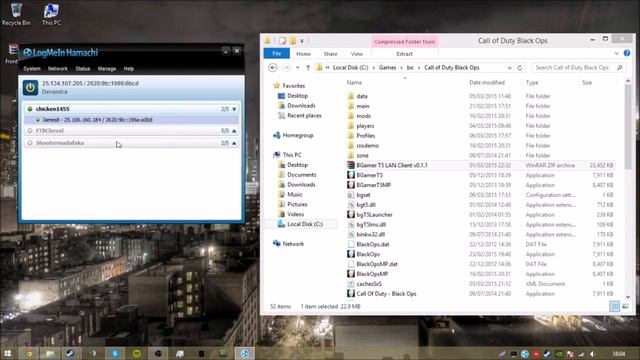
Task: Open the address bar history dropdown
Action: click(509, 68)
